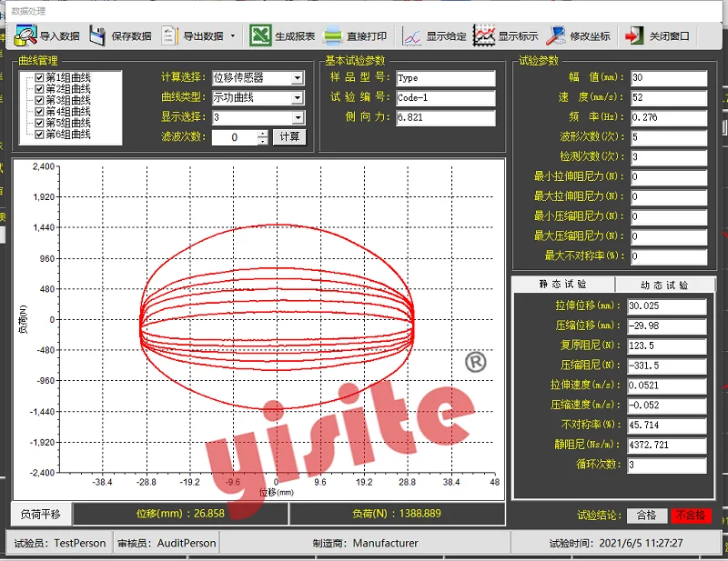Click the 样品型号 field containing Type
The width and height of the screenshot is (728, 561).
(x=446, y=78)
